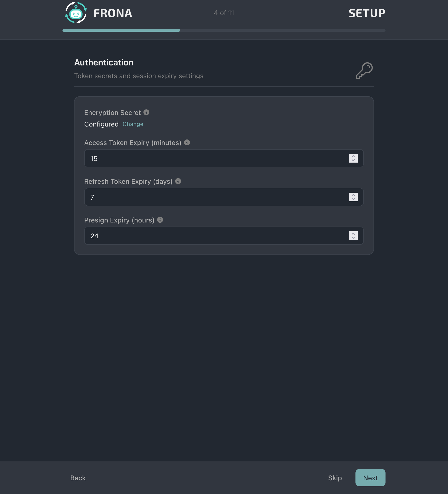
Task: Select the Refresh Token Expiry input field
Action: [220, 197]
